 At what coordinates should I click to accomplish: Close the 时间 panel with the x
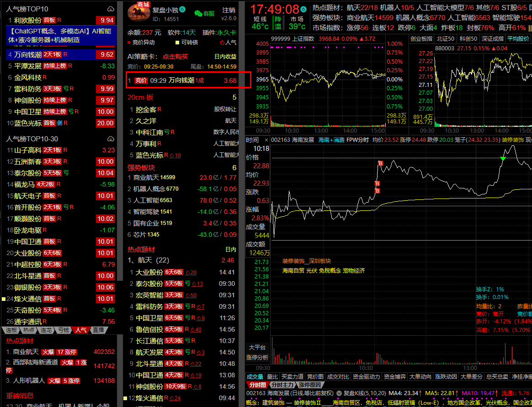click(x=266, y=139)
